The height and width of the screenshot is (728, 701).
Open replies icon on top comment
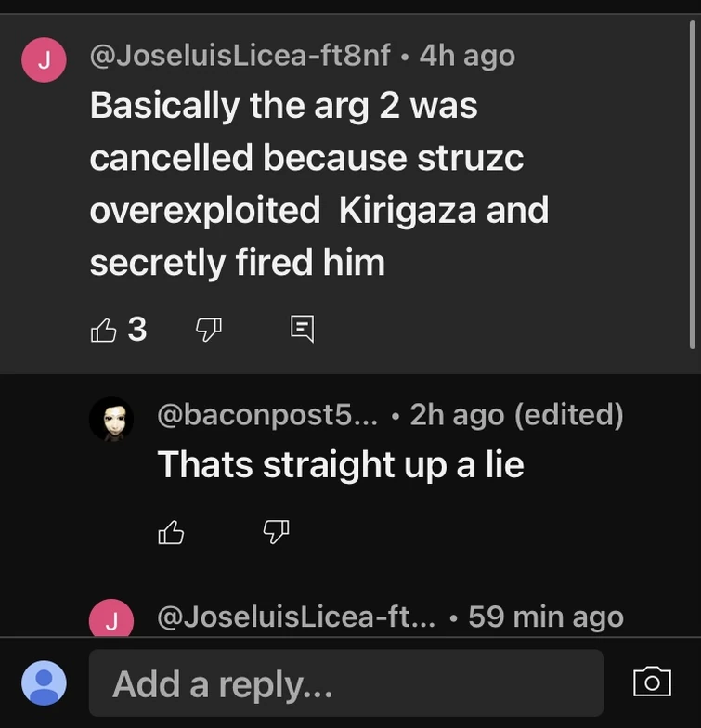point(302,328)
